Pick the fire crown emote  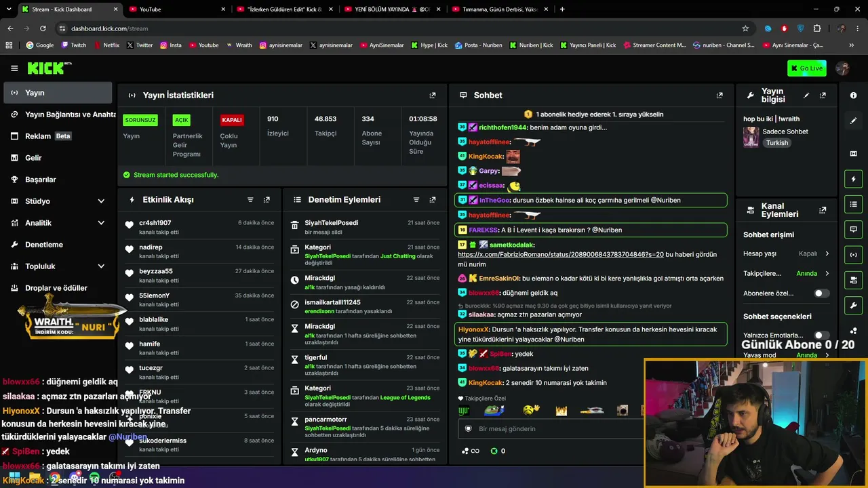pyautogui.click(x=561, y=410)
